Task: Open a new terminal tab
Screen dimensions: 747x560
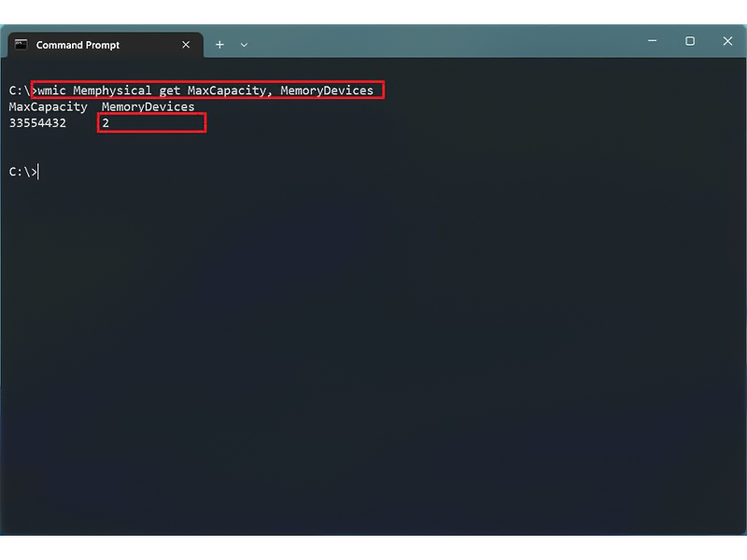Action: point(219,45)
